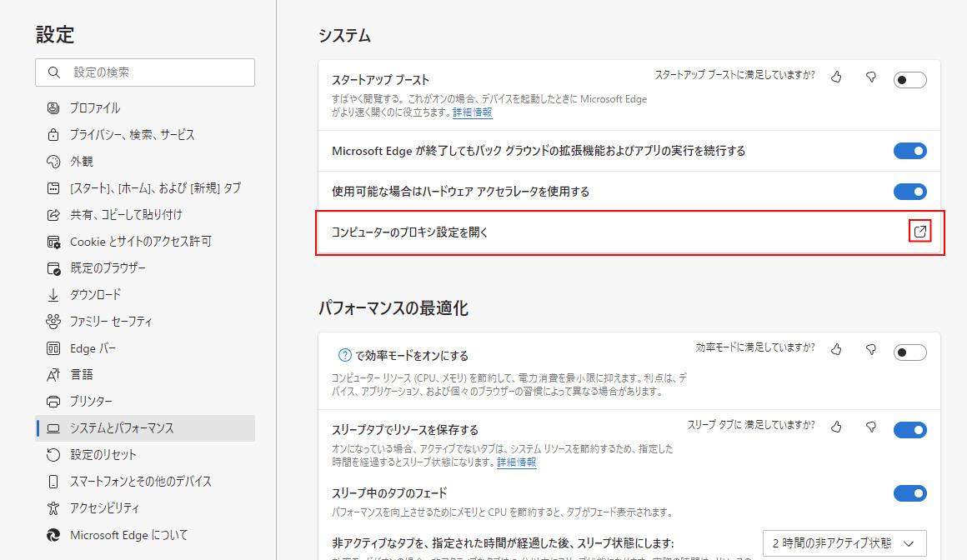Select ダウンロード in the sidebar

(145, 295)
